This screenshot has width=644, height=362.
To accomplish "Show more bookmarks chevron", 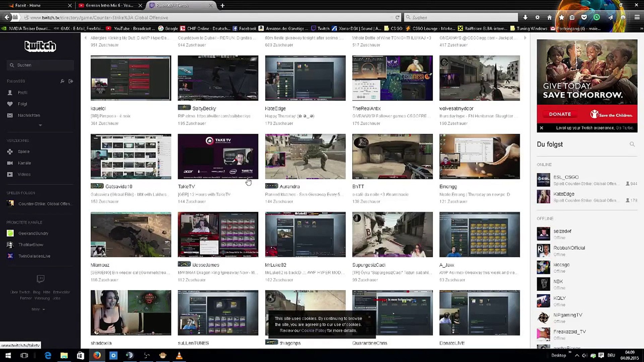I will click(x=641, y=28).
